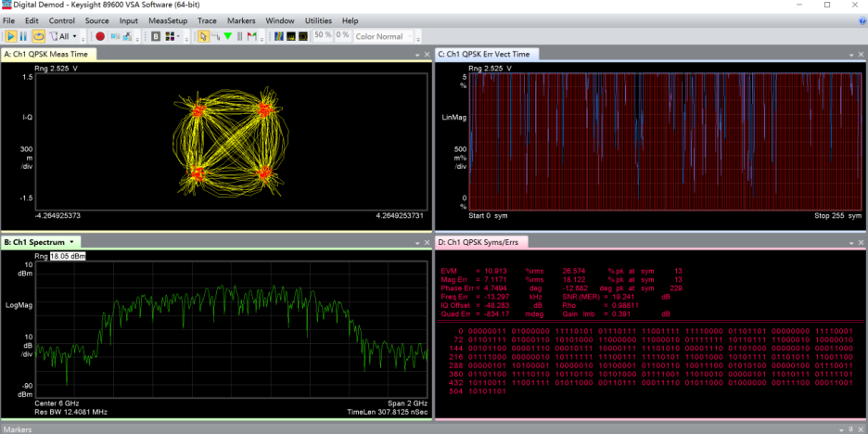This screenshot has width=868, height=434.
Task: Open the trace grid layout dropdown
Action: [176, 36]
